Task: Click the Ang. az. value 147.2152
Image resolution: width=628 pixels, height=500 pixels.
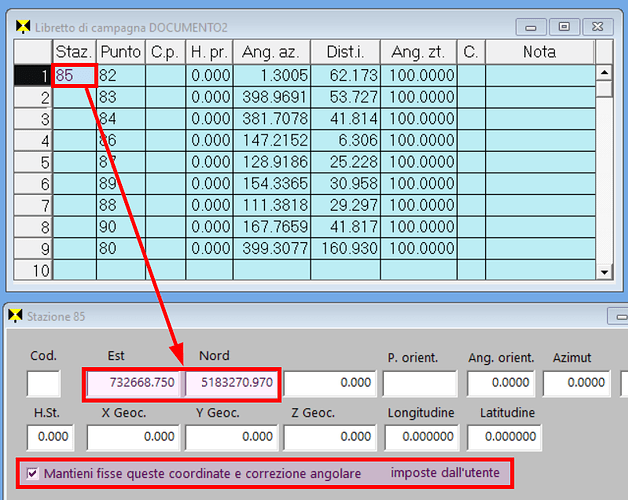Action: [272, 140]
